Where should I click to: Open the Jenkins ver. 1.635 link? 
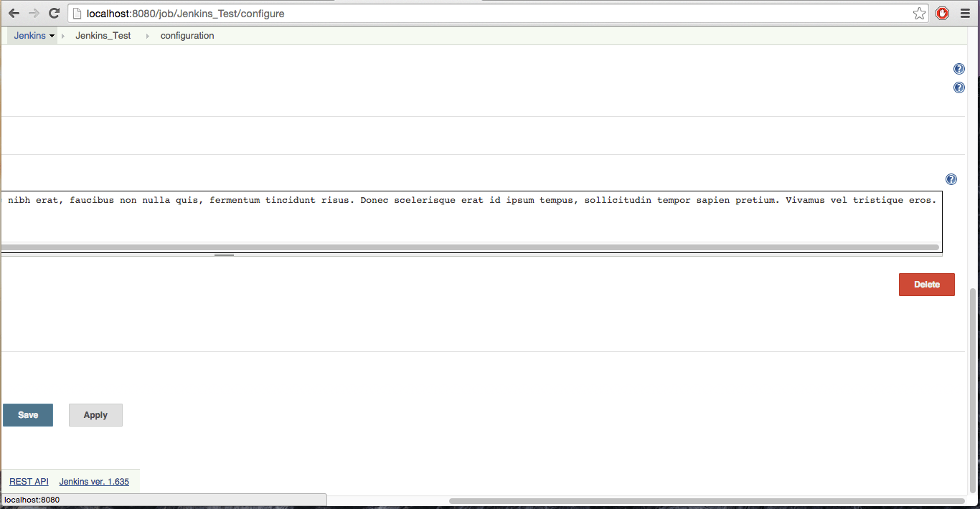click(x=94, y=482)
